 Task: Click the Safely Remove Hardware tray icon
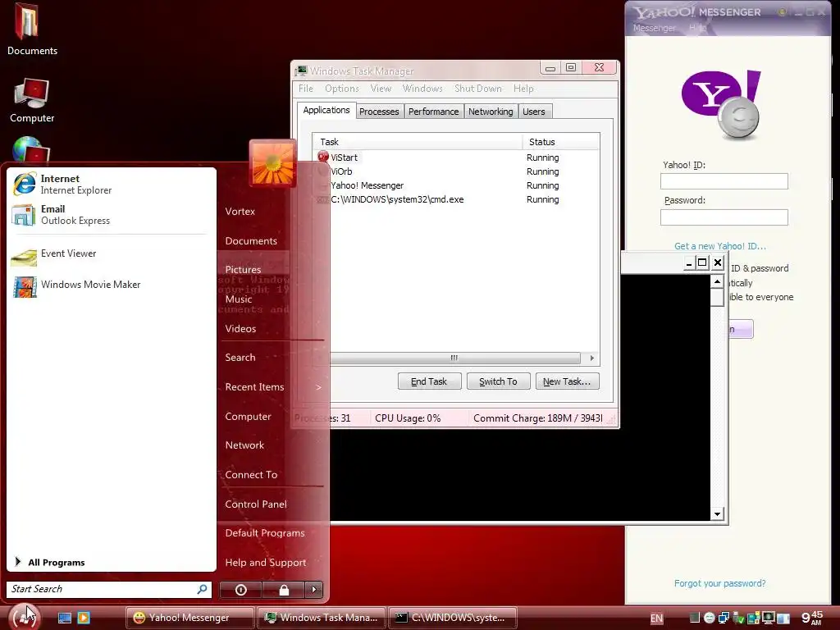(739, 619)
